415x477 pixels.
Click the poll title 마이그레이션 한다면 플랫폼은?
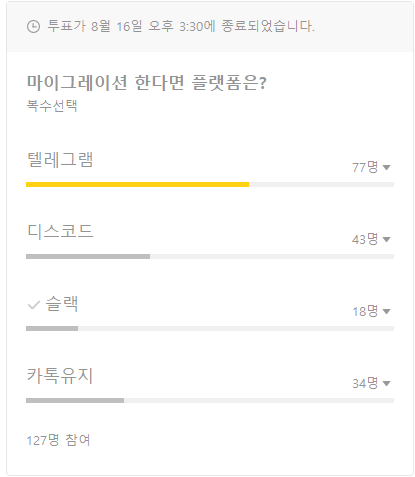[147, 82]
